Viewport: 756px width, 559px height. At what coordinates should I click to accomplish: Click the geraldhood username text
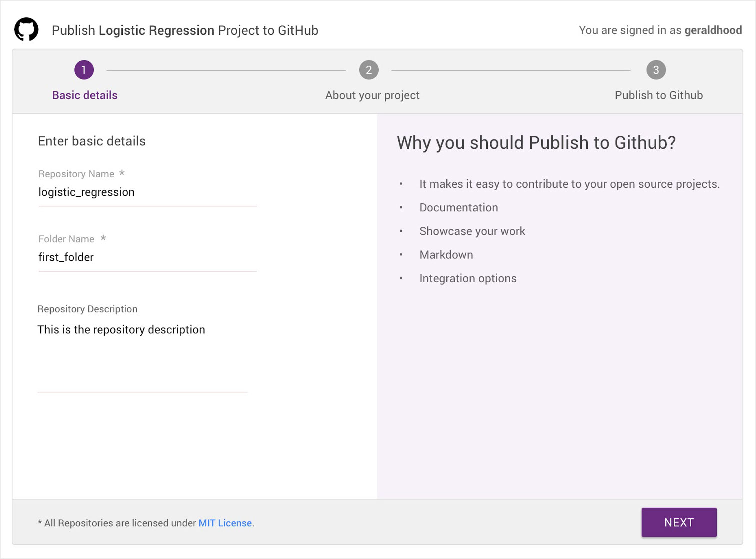713,30
